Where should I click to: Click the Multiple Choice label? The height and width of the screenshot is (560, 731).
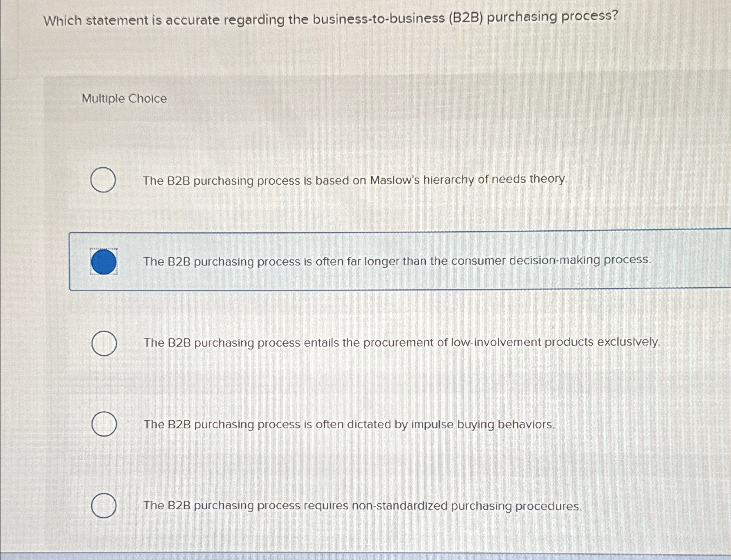123,98
